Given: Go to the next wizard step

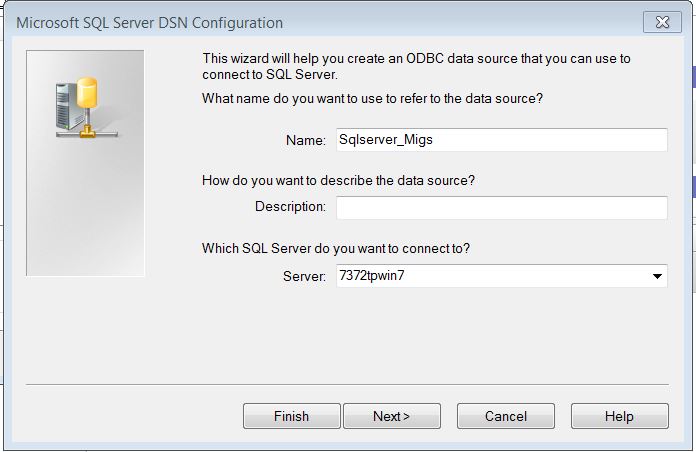Looking at the screenshot, I should [391, 416].
